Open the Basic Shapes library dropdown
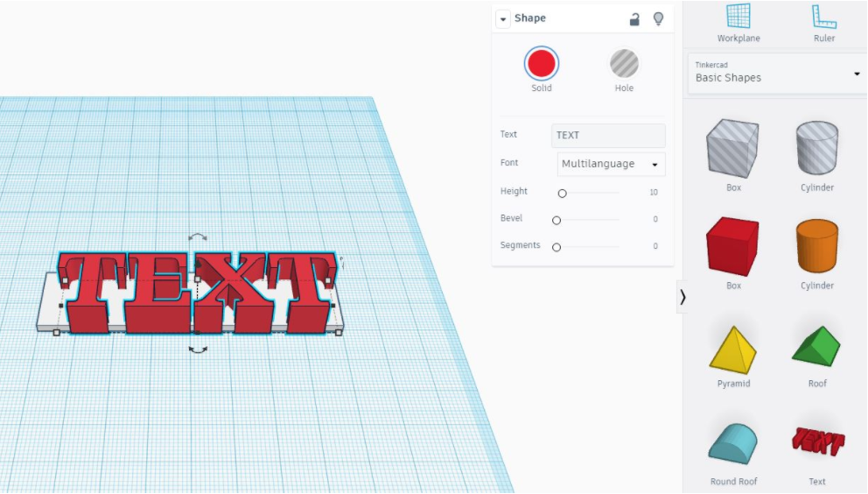 click(777, 73)
